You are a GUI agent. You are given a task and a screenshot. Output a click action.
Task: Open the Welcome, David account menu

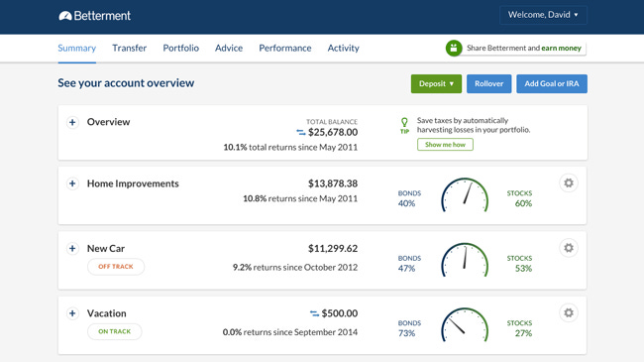[543, 15]
